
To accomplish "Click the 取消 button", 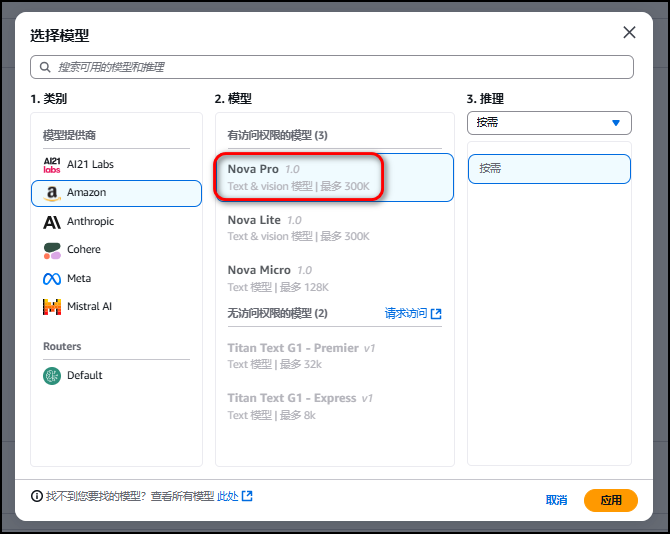I will (556, 500).
